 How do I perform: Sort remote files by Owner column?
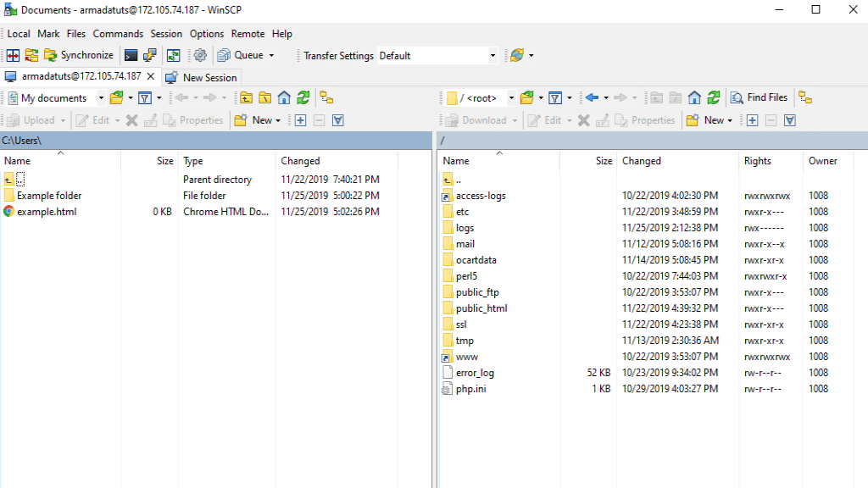point(829,161)
